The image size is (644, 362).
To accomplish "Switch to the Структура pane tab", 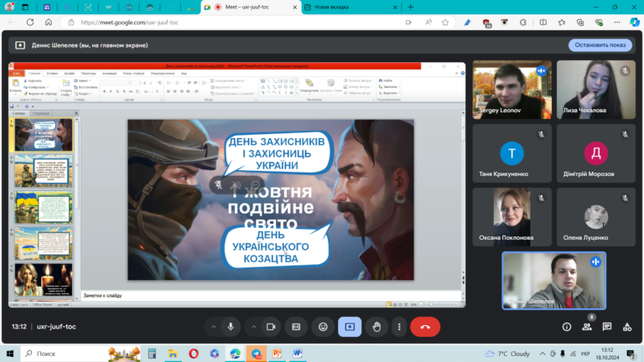I will 40,113.
